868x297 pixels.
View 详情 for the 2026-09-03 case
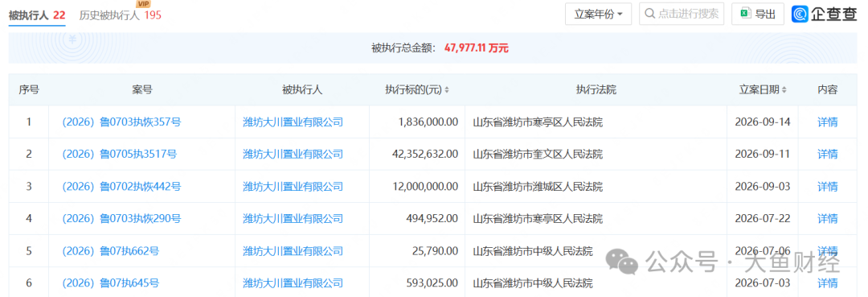click(x=828, y=187)
